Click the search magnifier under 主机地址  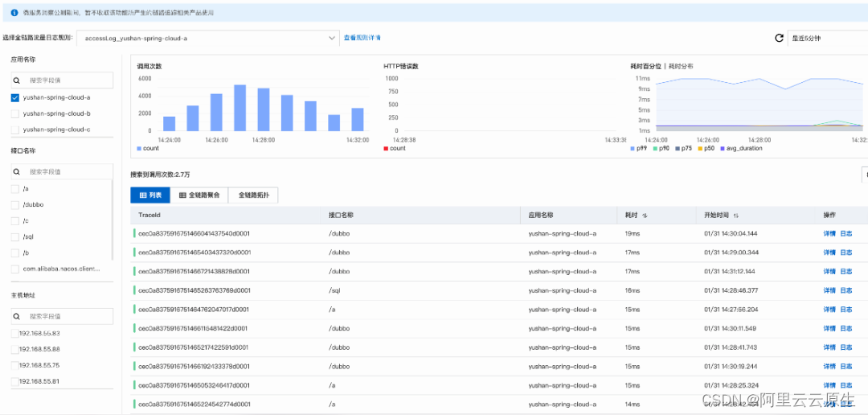[17, 316]
